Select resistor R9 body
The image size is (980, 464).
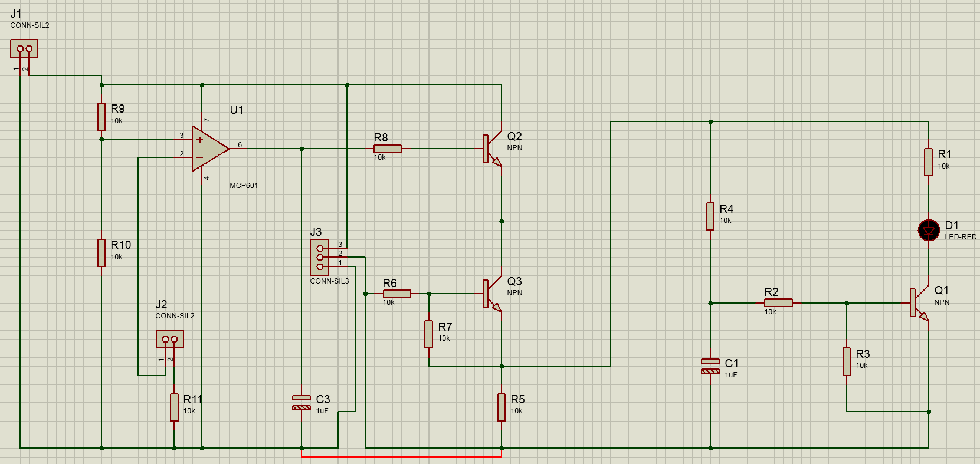(101, 117)
